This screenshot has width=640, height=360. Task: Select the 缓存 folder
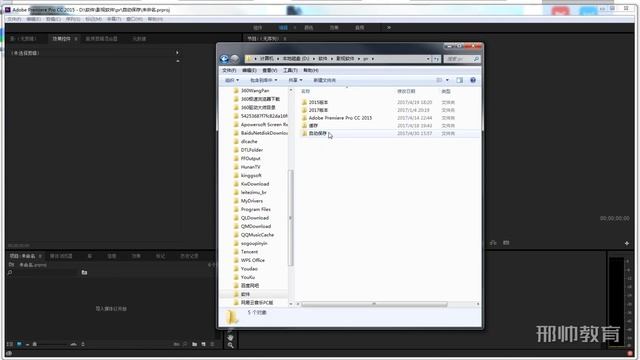[313, 126]
